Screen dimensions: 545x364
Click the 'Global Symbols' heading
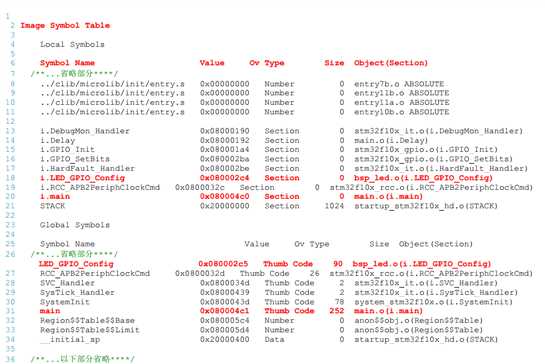click(75, 225)
